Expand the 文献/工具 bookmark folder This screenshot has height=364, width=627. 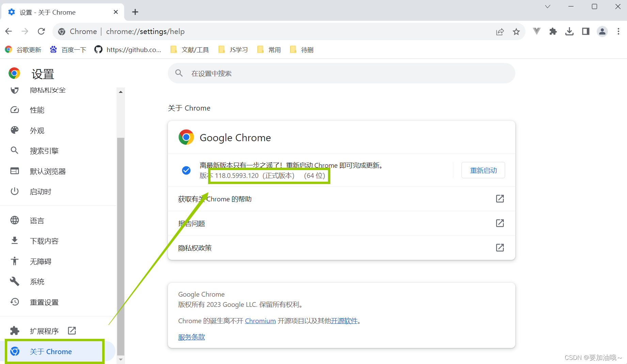[x=190, y=50]
